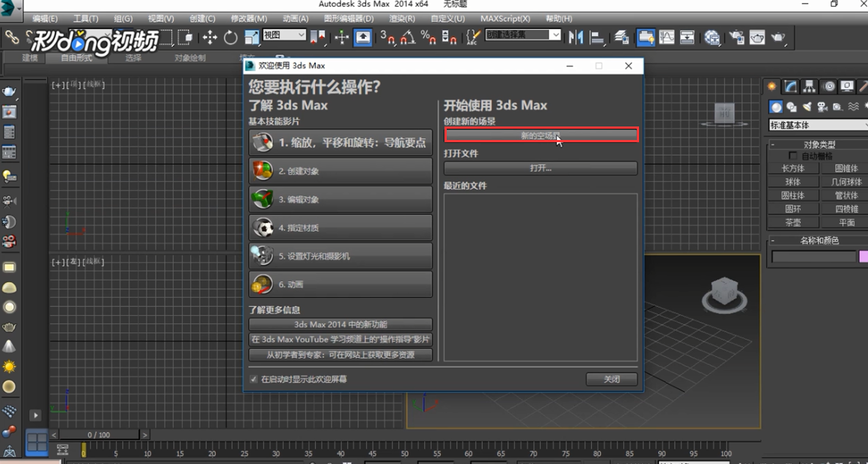Open the Material Editor sphere icon
This screenshot has width=868, height=464.
[x=712, y=37]
